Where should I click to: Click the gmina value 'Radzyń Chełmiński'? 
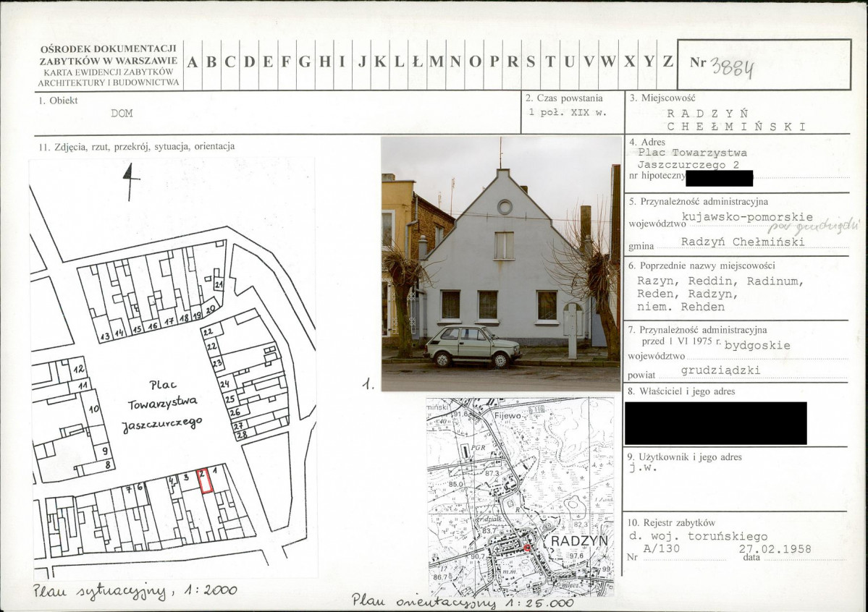(743, 242)
